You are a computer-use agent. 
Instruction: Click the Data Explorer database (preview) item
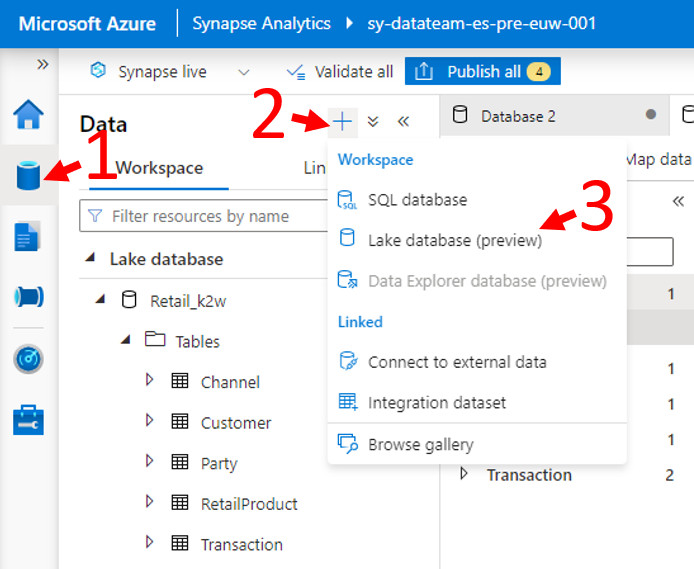(477, 281)
